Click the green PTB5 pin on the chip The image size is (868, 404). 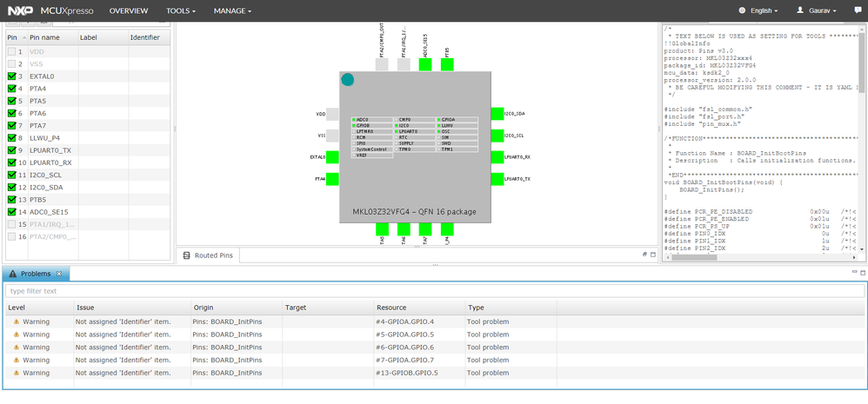point(447,64)
